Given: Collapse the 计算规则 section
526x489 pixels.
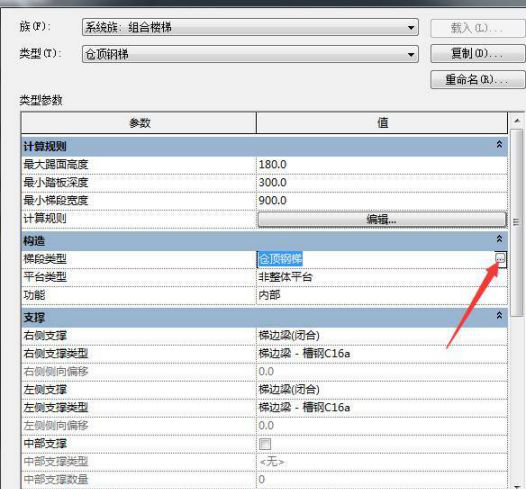Looking at the screenshot, I should click(499, 145).
